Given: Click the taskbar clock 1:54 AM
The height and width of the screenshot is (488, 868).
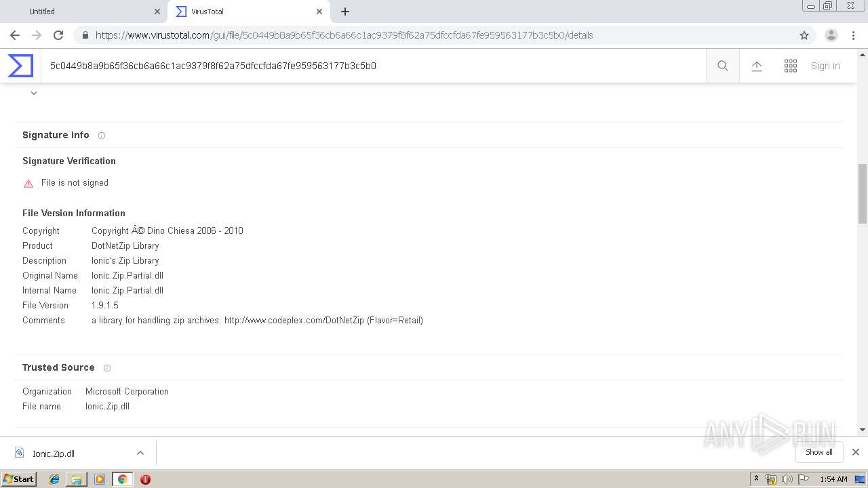Looking at the screenshot, I should (833, 479).
